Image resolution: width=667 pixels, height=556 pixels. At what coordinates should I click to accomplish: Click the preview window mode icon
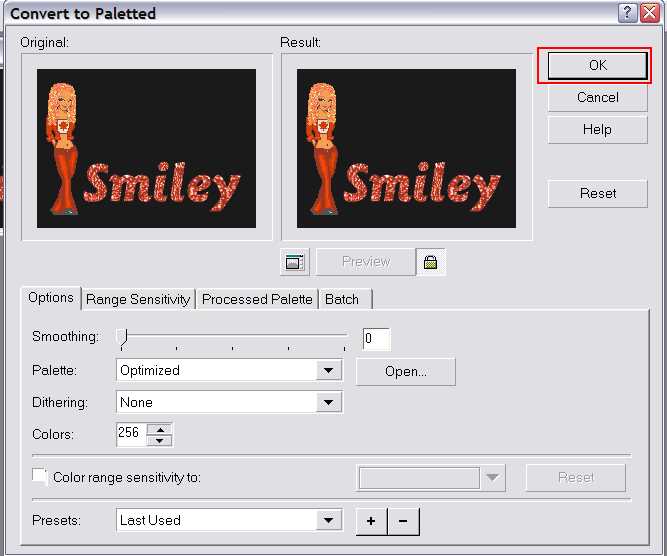pyautogui.click(x=294, y=262)
